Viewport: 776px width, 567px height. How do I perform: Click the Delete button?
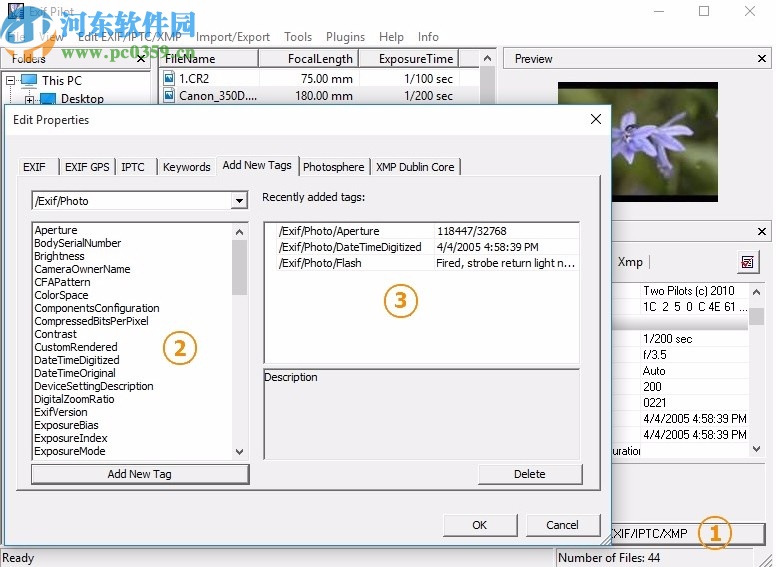(530, 474)
